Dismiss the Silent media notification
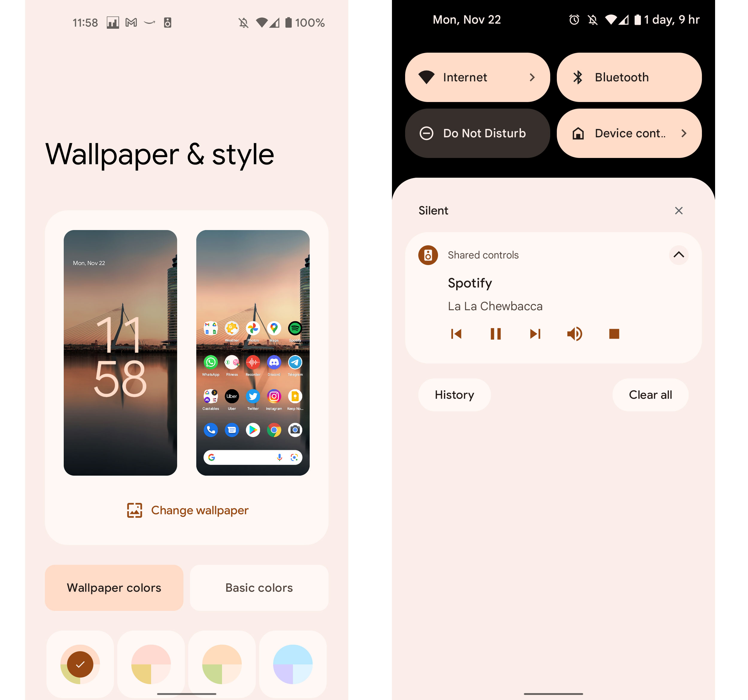The height and width of the screenshot is (700, 748). (x=679, y=211)
